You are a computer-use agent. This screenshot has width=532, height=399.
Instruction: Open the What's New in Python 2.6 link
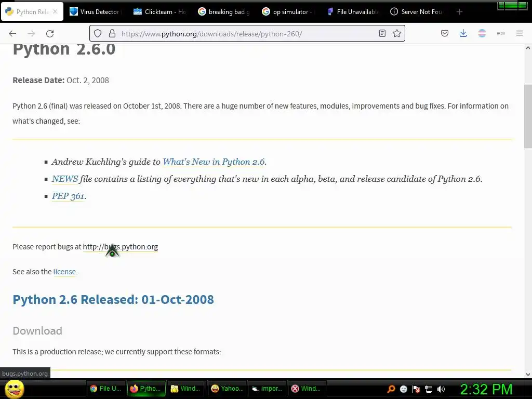(x=214, y=162)
